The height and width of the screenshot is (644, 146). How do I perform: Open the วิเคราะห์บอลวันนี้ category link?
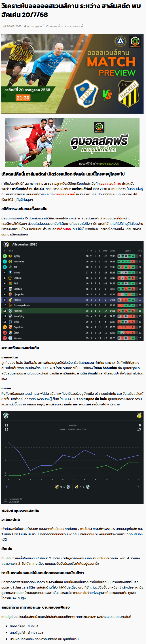point(74,26)
